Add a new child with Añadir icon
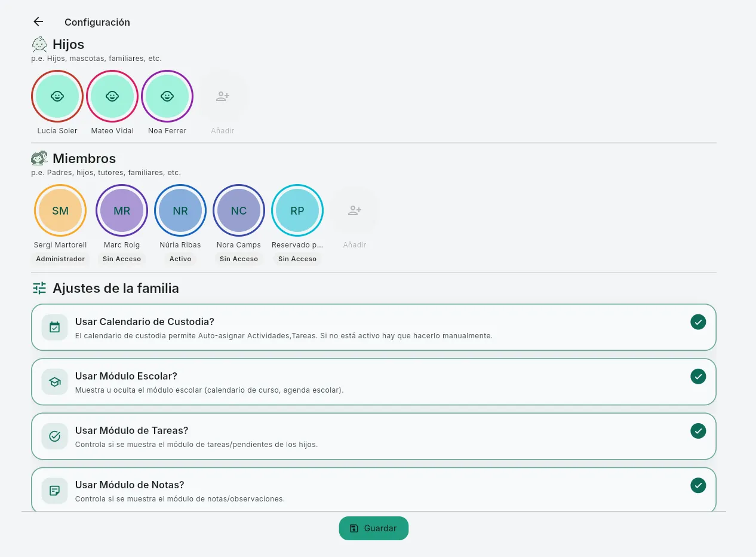This screenshot has height=557, width=756. click(223, 96)
